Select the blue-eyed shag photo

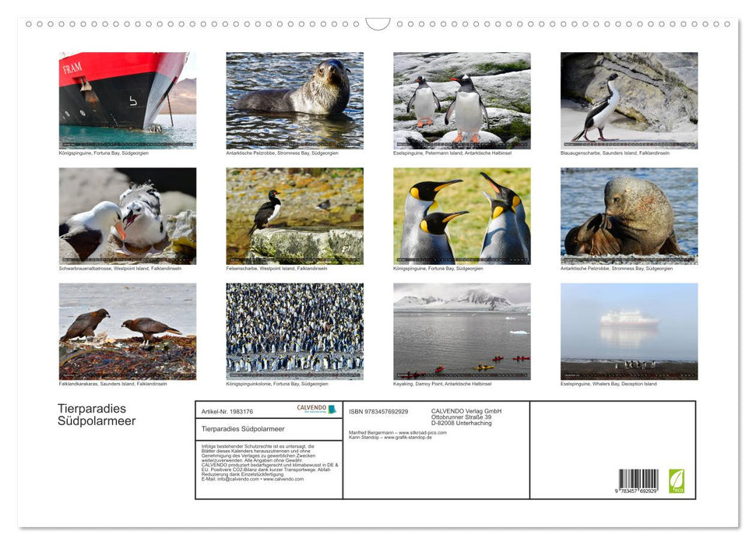click(629, 100)
